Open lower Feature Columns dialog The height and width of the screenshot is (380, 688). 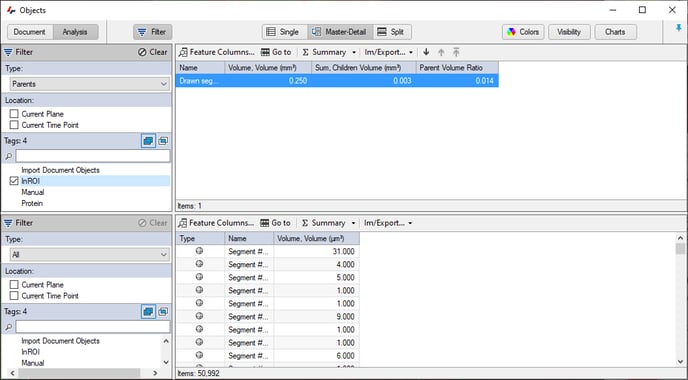click(216, 223)
